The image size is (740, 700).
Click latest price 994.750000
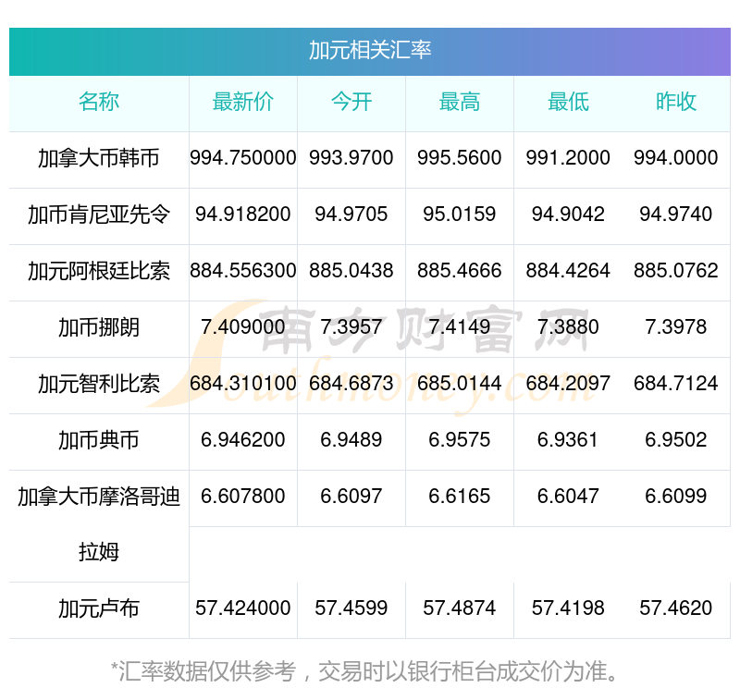click(x=243, y=157)
